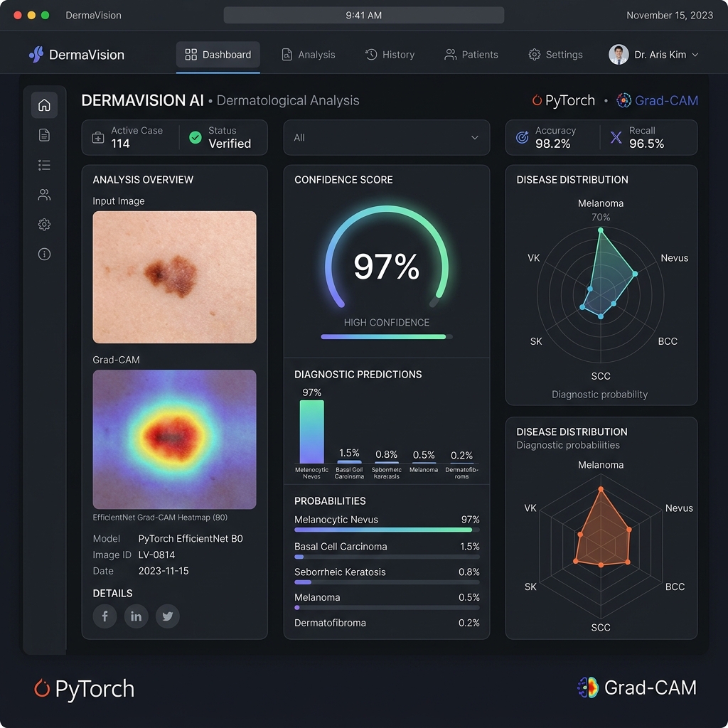Click the High Confidence progress bar
This screenshot has height=728, width=728.
386,336
